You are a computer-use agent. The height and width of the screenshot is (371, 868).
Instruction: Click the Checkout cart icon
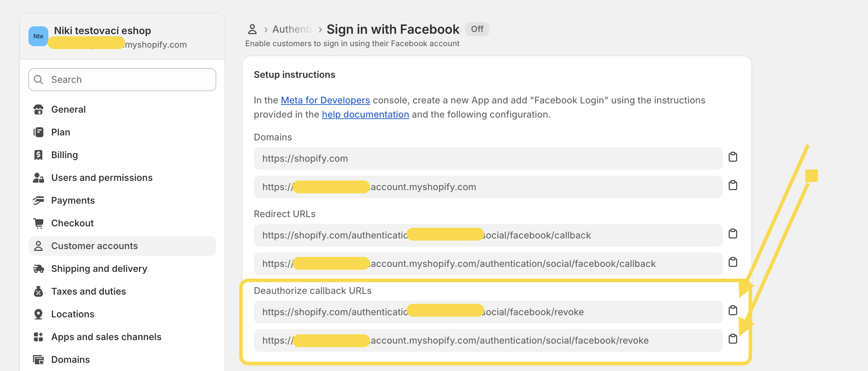tap(39, 223)
